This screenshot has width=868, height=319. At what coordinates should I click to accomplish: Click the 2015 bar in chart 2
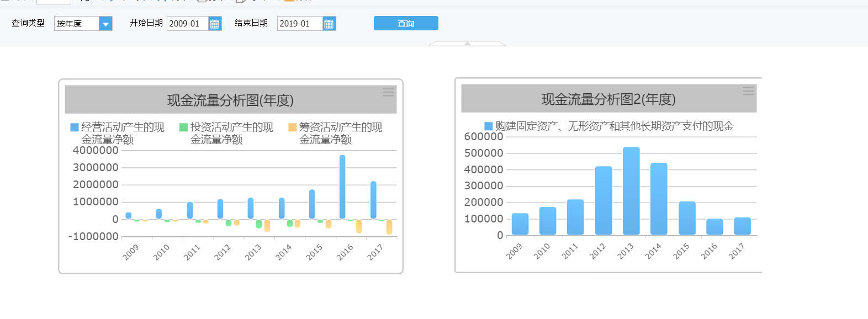tap(687, 219)
